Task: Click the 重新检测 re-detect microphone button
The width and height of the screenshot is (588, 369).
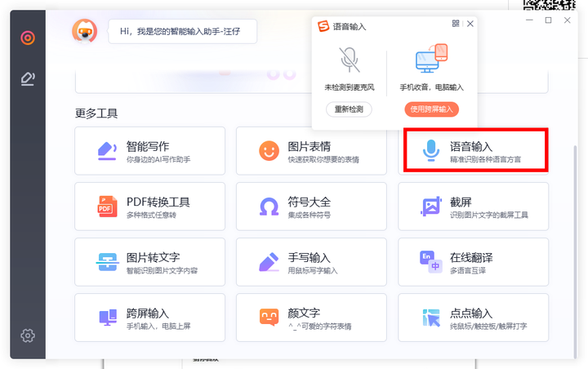Action: (x=349, y=109)
